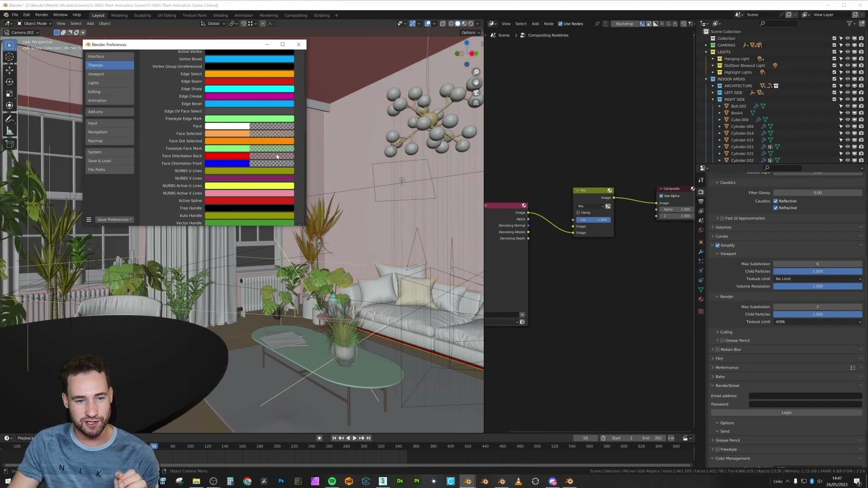Select the Add Cube tool
The image size is (868, 488).
[x=9, y=145]
